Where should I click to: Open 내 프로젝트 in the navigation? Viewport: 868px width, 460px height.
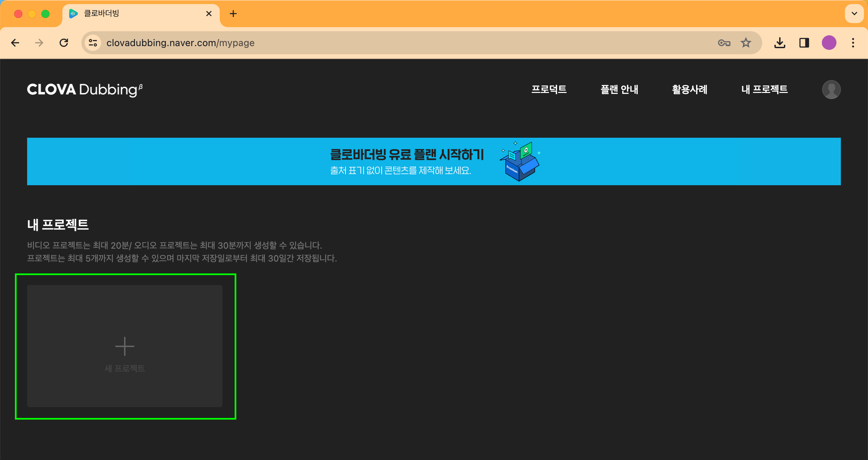pos(764,90)
